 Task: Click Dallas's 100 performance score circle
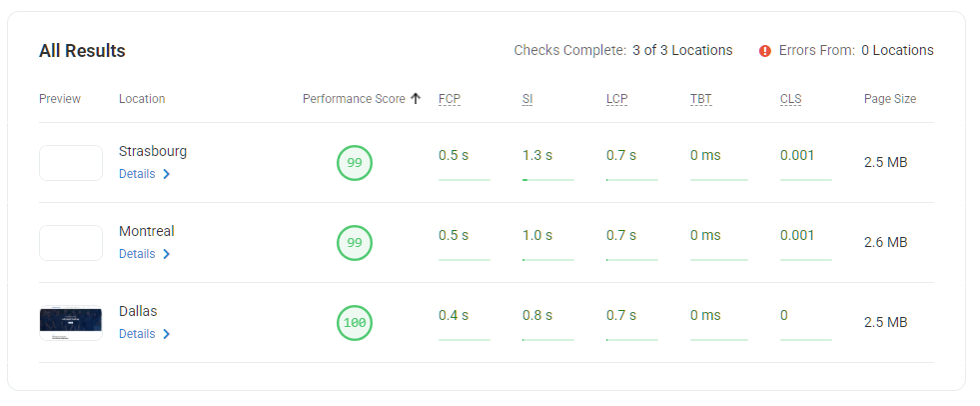(x=355, y=323)
